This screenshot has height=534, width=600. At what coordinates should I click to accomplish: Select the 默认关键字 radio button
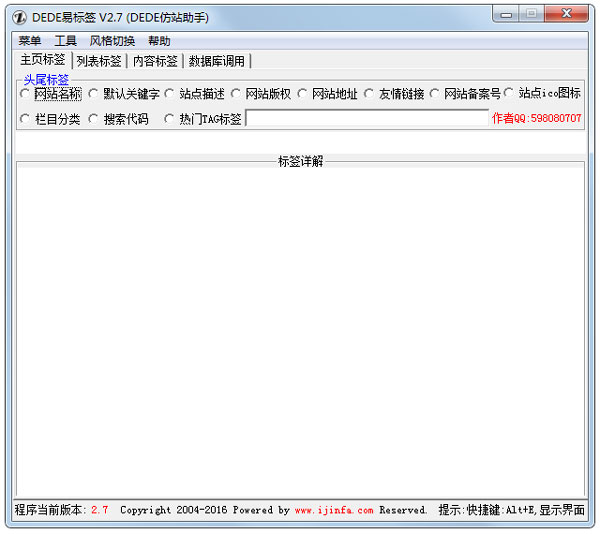(93, 93)
